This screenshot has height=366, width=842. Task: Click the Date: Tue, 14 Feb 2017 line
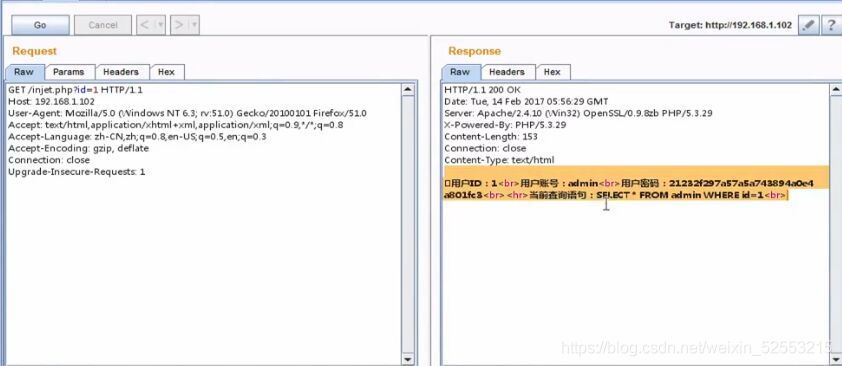click(526, 101)
